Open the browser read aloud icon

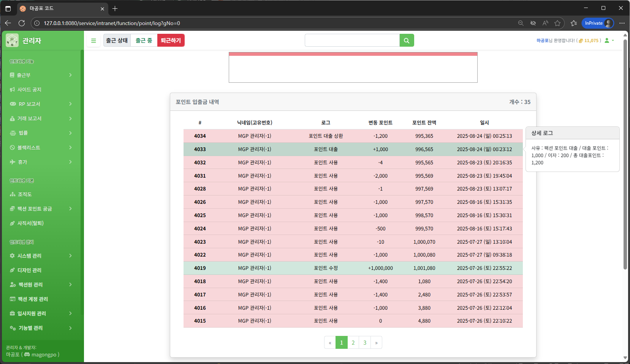(x=545, y=23)
